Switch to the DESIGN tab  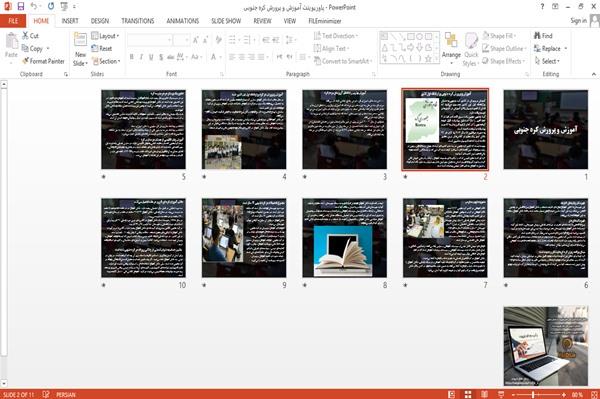click(x=100, y=21)
